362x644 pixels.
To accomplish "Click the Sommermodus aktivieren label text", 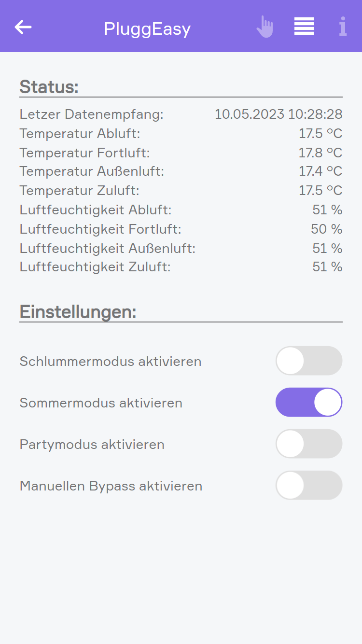I will point(101,403).
